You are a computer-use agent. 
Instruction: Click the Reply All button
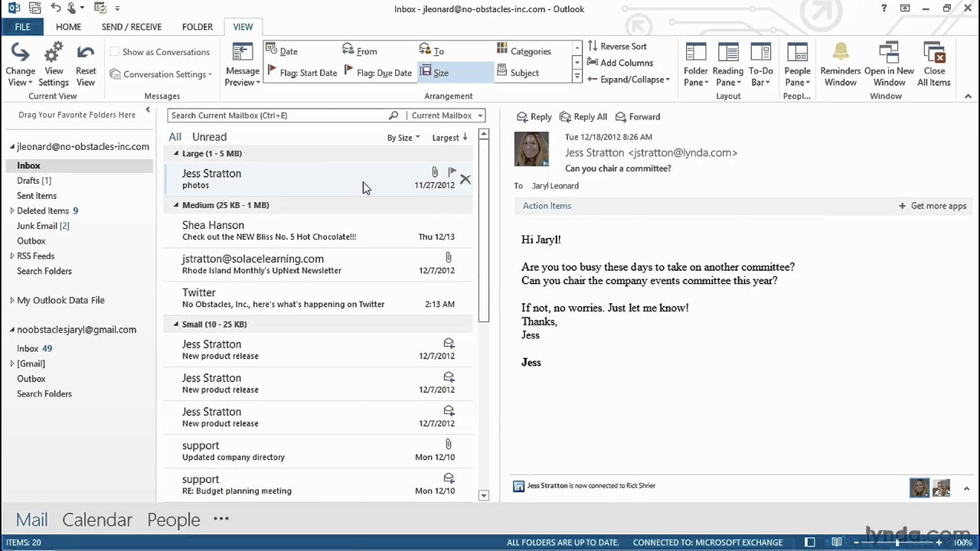pos(583,116)
